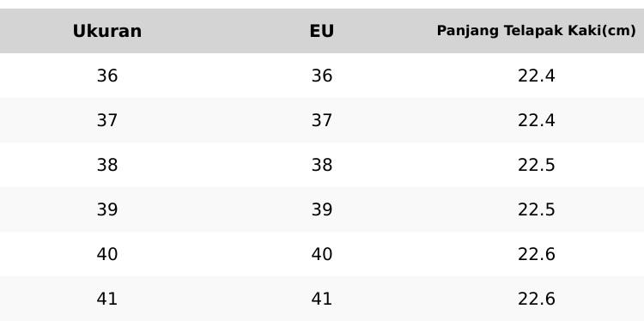Click foot length 22.4 in size 36 row
Image resolution: width=644 pixels, height=321 pixels.
click(537, 76)
